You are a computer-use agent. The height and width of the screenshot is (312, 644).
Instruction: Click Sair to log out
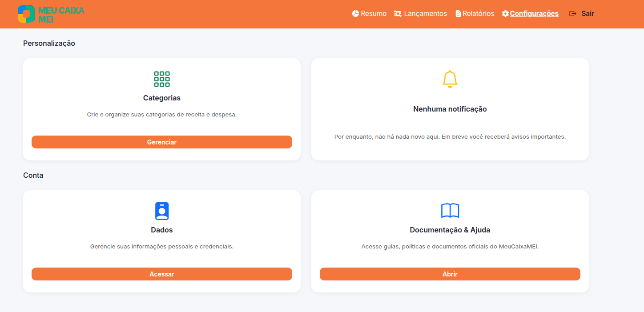click(588, 13)
